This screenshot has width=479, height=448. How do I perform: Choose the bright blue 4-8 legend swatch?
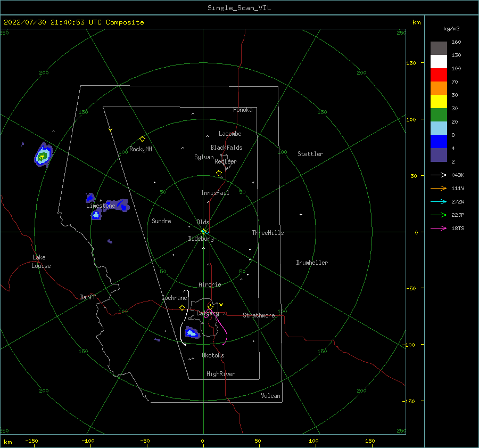point(439,142)
